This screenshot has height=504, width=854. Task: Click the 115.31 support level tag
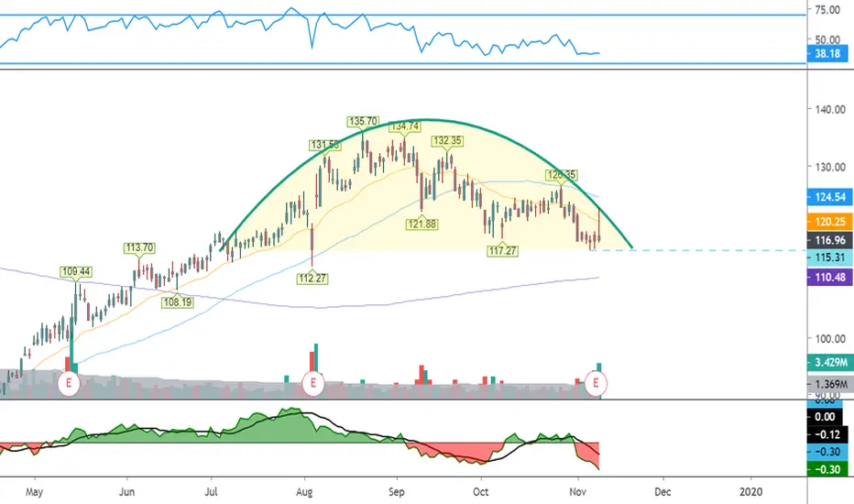pyautogui.click(x=830, y=257)
